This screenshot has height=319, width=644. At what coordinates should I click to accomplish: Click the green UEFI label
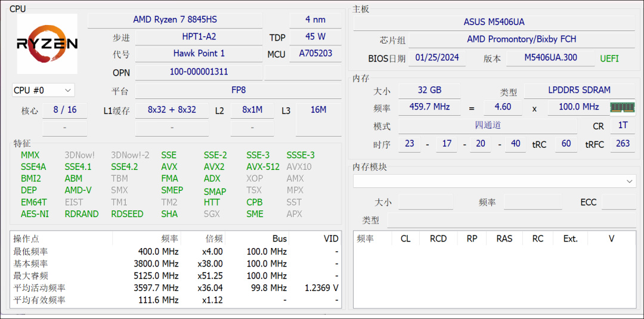(609, 58)
